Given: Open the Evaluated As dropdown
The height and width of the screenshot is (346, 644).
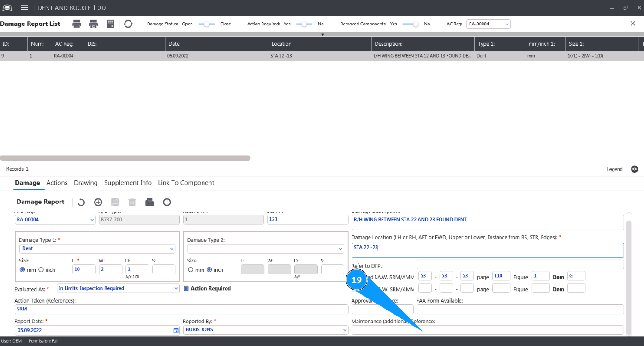Looking at the screenshot, I should point(176,289).
